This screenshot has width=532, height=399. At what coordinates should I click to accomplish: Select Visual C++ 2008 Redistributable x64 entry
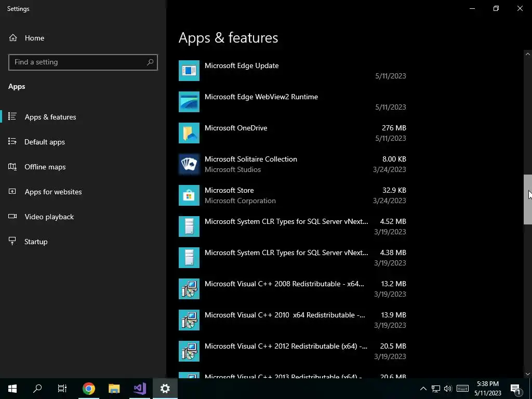tap(292, 289)
